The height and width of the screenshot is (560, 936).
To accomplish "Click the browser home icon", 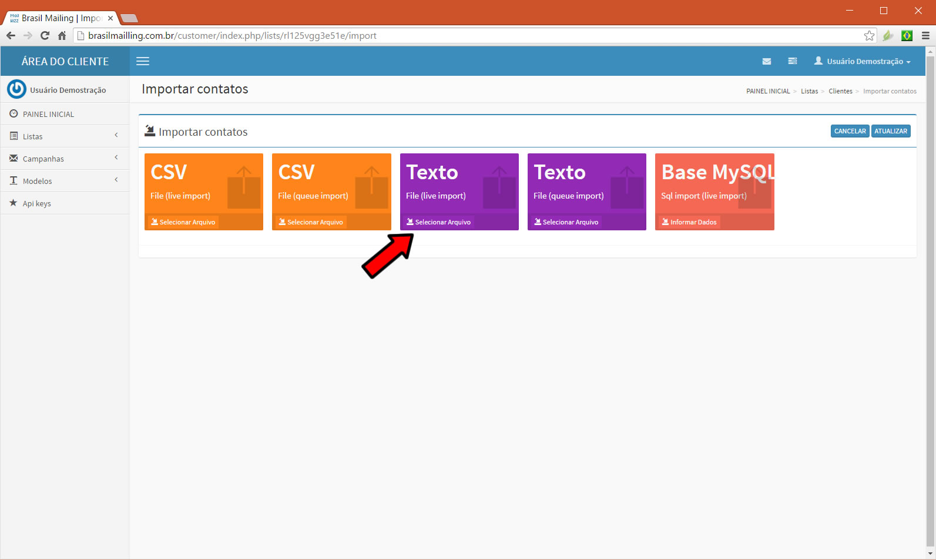I will [x=62, y=35].
